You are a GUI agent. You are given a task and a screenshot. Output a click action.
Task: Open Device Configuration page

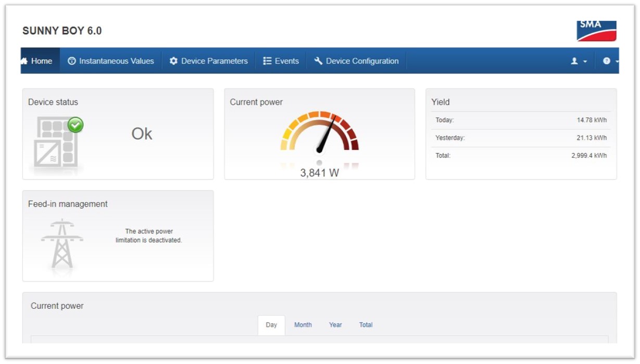[356, 61]
